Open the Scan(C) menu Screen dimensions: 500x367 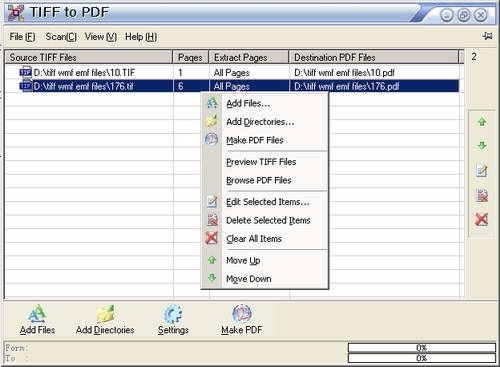click(x=61, y=37)
